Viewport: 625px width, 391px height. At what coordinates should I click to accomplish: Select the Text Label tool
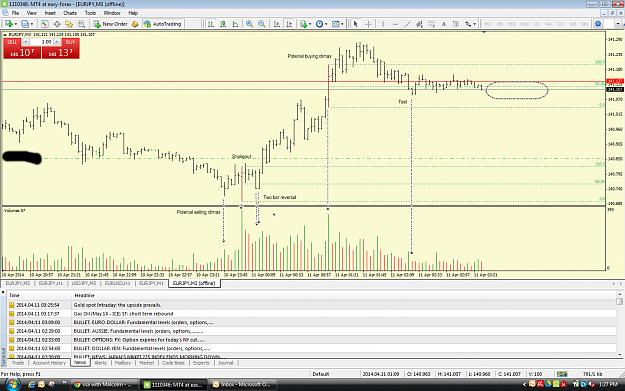[x=456, y=24]
